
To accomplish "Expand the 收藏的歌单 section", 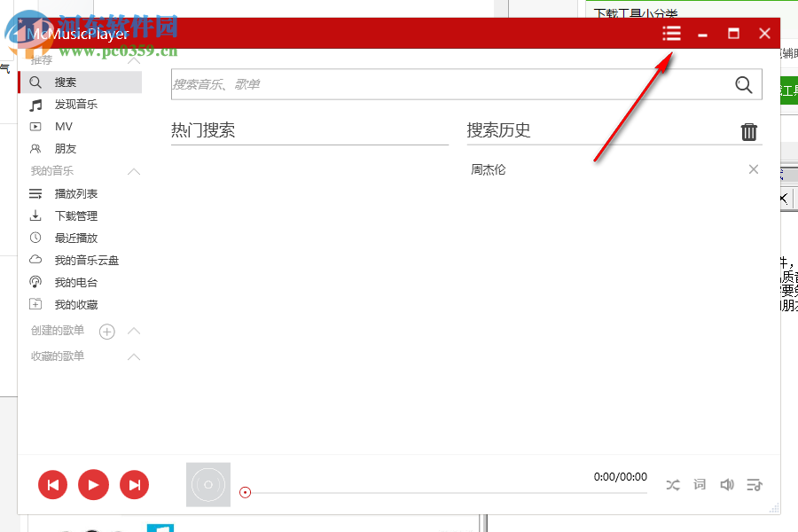I will tap(134, 356).
